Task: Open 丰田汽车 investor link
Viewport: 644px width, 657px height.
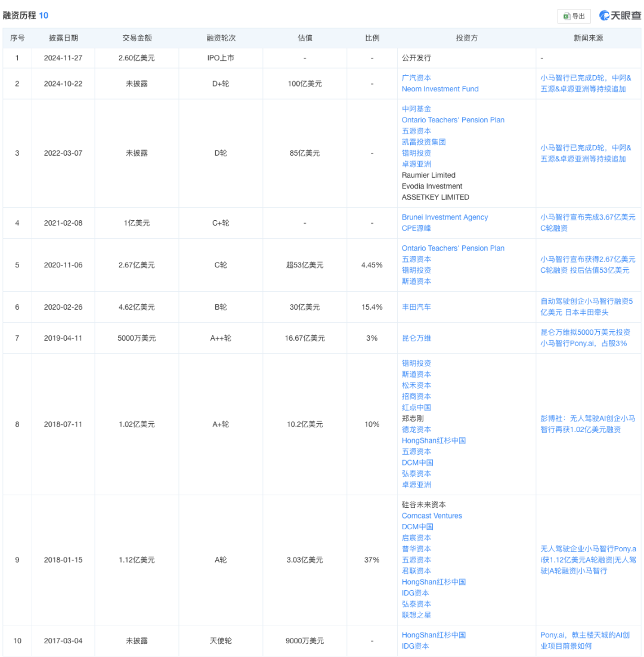Action: point(416,307)
